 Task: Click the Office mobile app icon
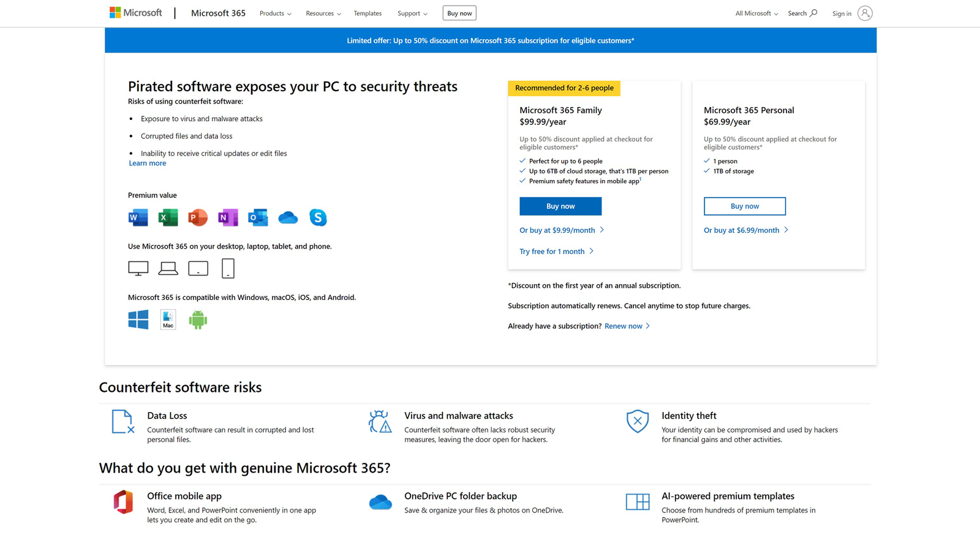123,502
